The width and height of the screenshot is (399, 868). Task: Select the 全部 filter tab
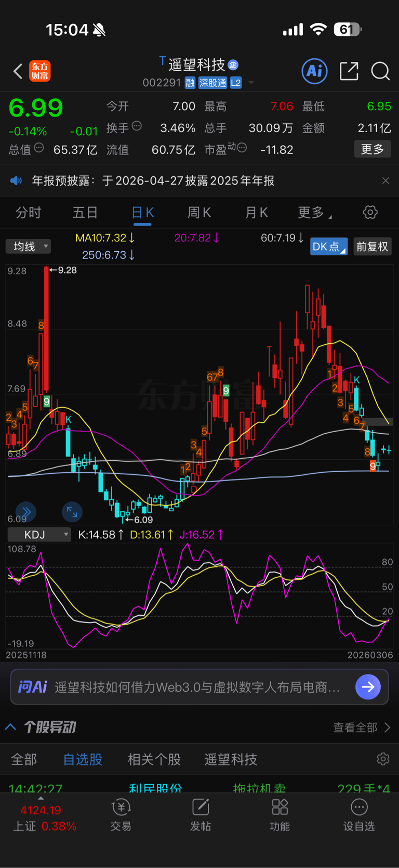[x=24, y=759]
